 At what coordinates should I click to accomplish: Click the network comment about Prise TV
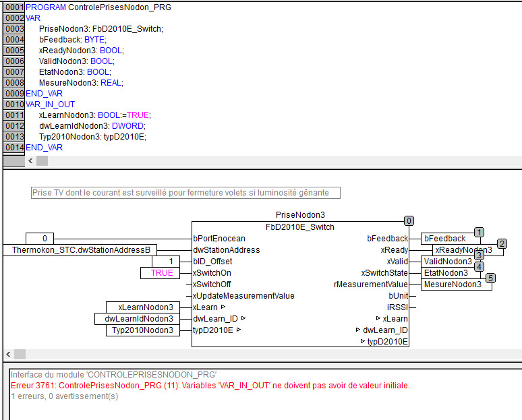point(185,193)
